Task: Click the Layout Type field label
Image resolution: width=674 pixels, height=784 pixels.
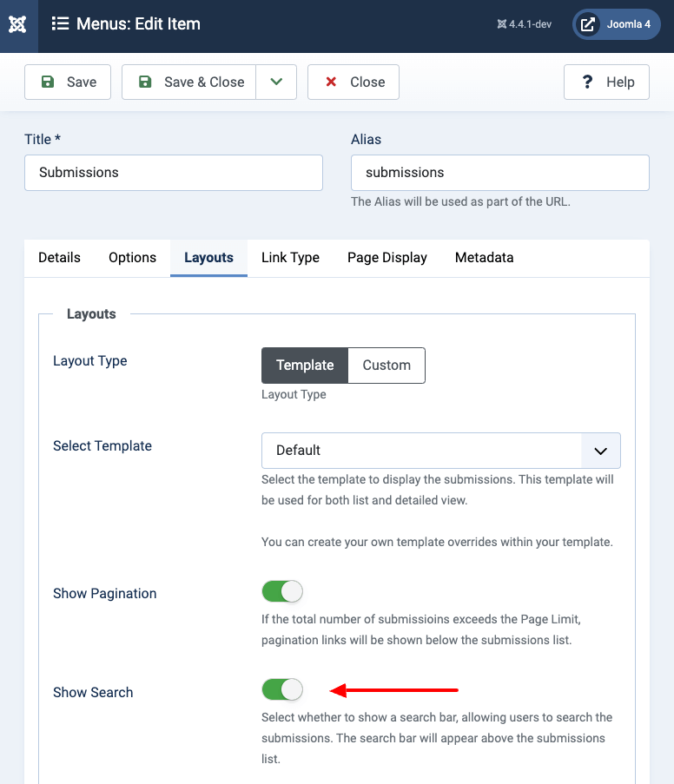Action: [90, 361]
